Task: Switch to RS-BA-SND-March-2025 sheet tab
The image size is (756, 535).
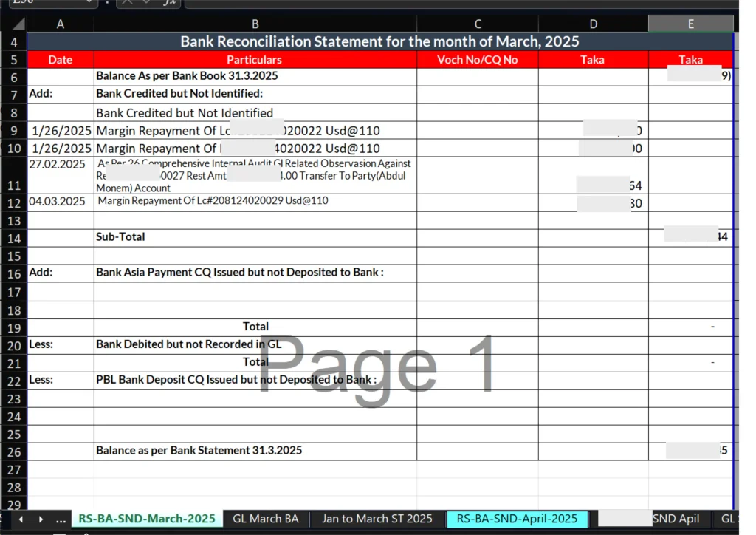Action: [147, 519]
